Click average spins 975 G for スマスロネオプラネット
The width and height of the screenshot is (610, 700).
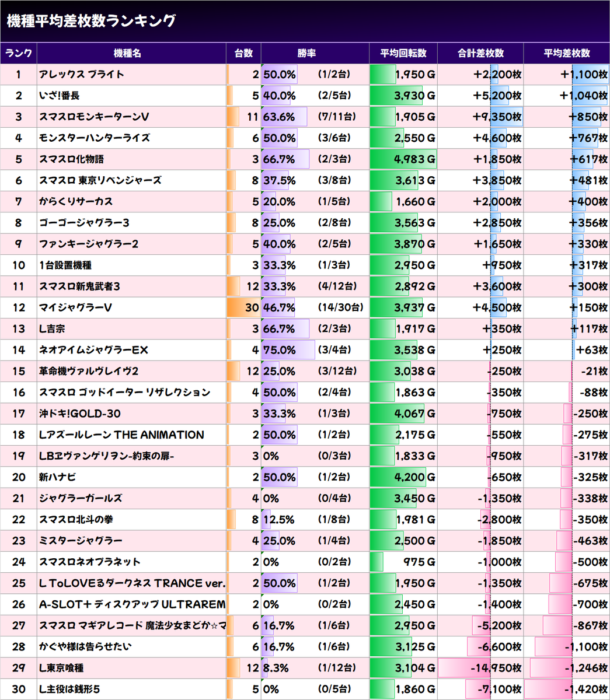coord(419,562)
